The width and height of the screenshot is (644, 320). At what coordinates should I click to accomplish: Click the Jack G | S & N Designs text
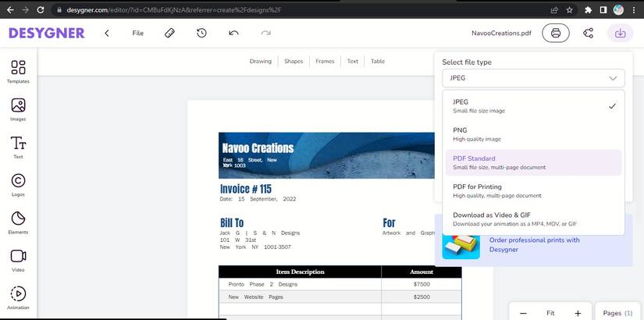260,233
